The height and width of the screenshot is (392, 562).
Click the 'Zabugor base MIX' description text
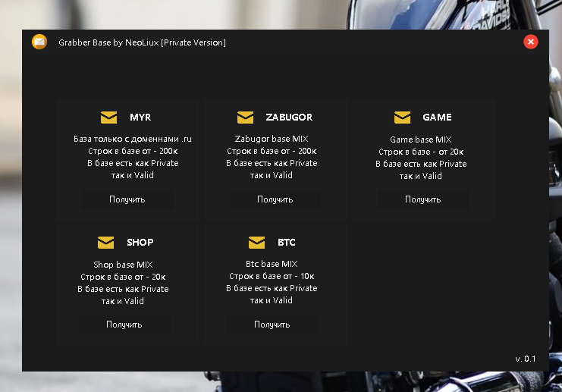click(272, 140)
